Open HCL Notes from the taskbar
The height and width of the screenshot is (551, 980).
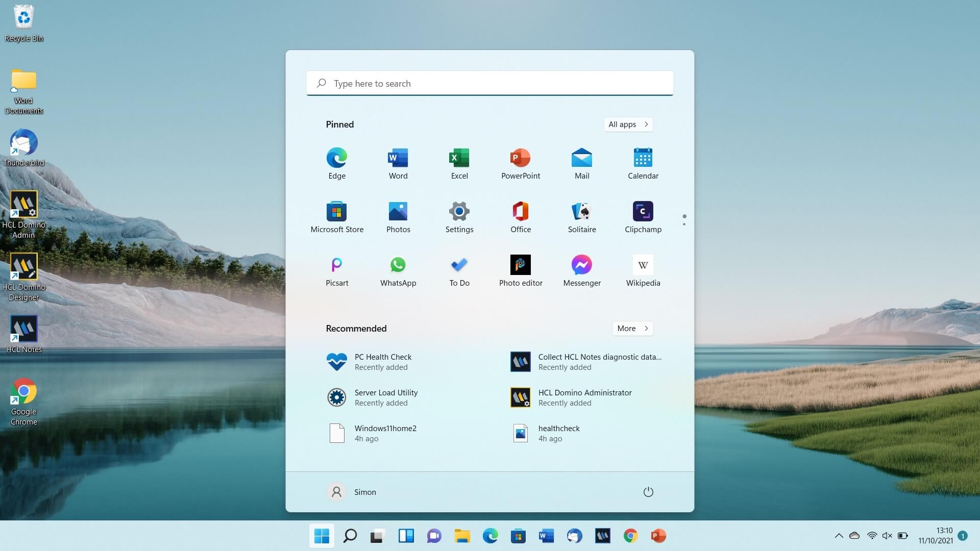pyautogui.click(x=602, y=536)
